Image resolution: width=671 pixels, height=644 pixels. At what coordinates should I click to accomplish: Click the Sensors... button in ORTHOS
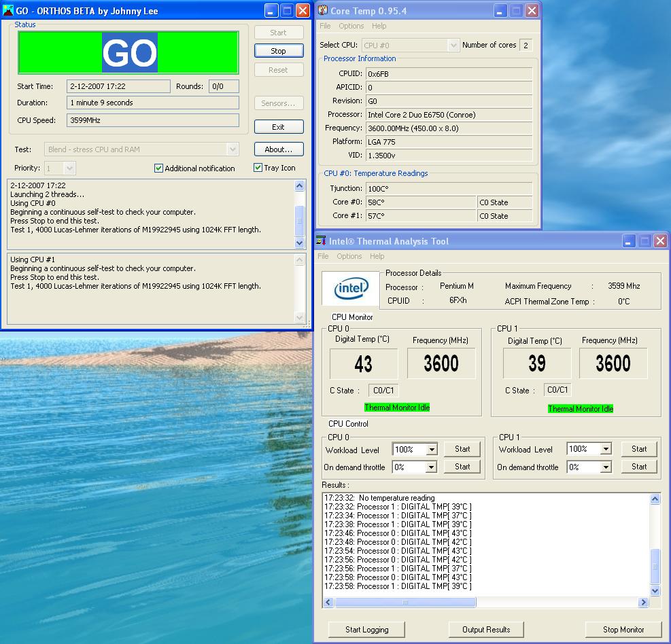click(279, 103)
